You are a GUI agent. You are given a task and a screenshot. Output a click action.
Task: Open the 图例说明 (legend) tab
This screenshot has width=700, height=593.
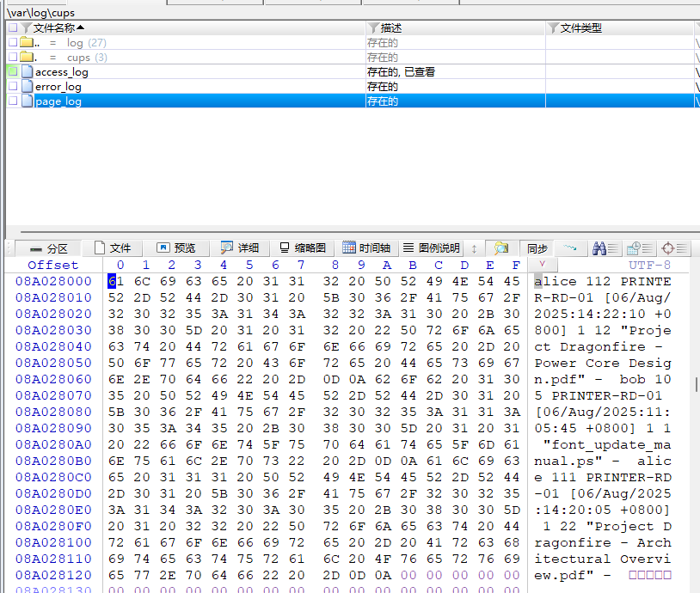(x=431, y=248)
